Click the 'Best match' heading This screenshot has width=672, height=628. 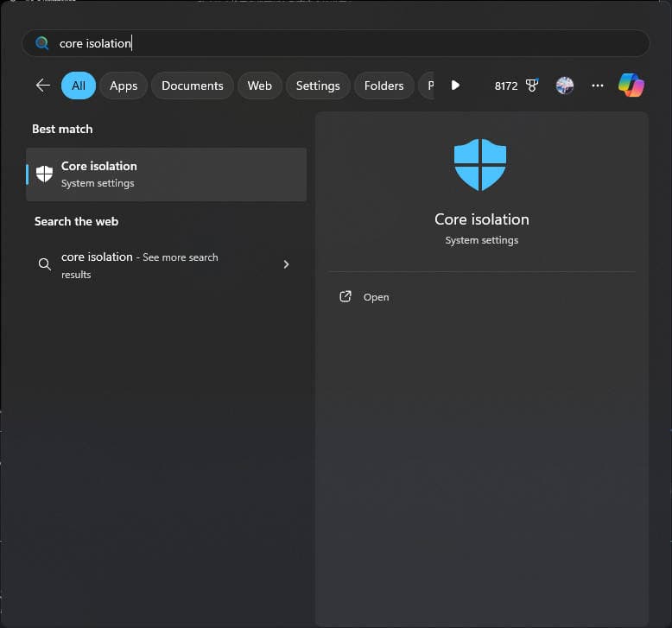(62, 129)
